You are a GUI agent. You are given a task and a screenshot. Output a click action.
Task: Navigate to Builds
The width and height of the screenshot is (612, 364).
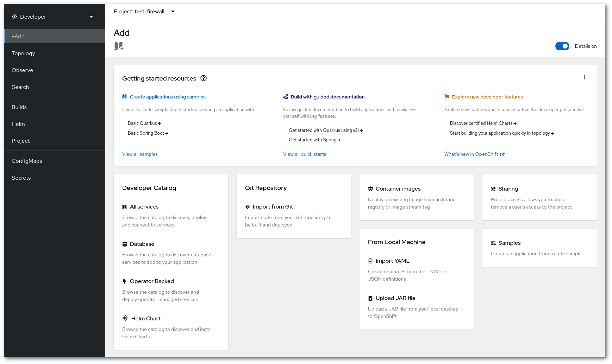pos(55,107)
